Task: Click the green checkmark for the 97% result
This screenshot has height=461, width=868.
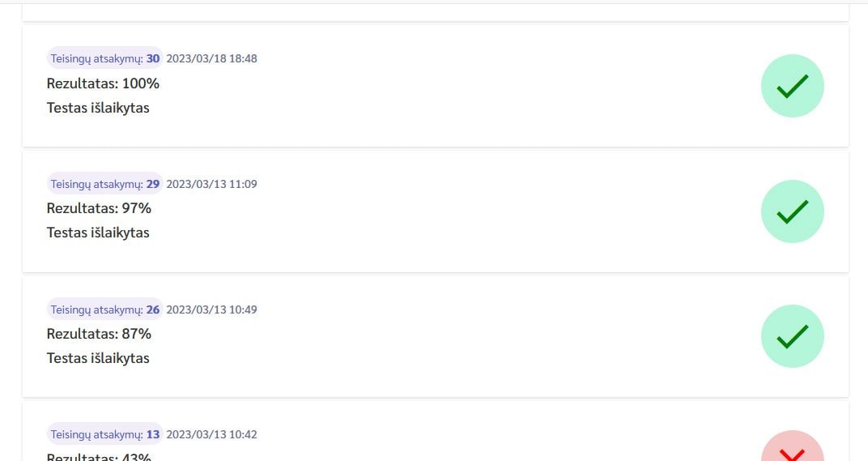Action: pyautogui.click(x=792, y=211)
